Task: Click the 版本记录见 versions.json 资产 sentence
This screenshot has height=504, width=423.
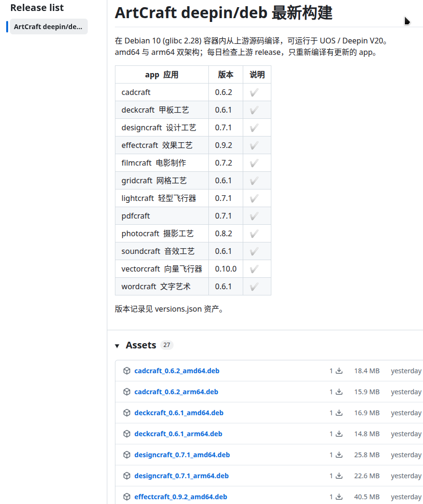Action: click(x=169, y=309)
